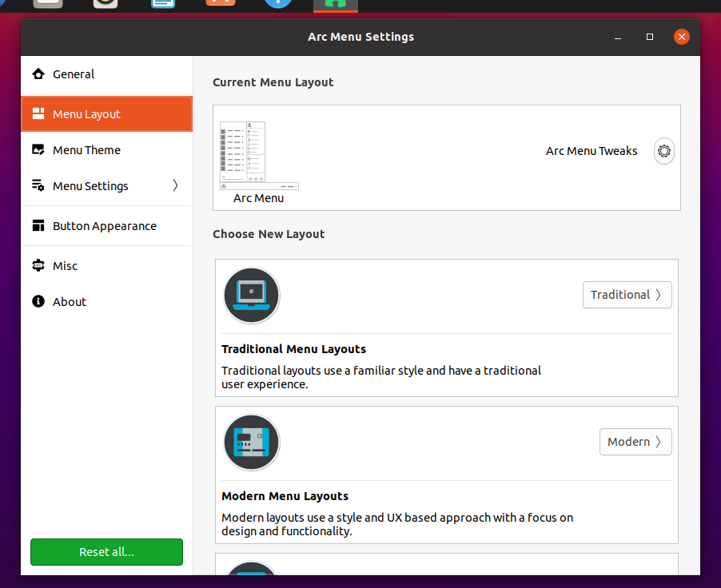Image resolution: width=721 pixels, height=588 pixels.
Task: Click the Modern Menu Layouts heading
Action: 285,496
